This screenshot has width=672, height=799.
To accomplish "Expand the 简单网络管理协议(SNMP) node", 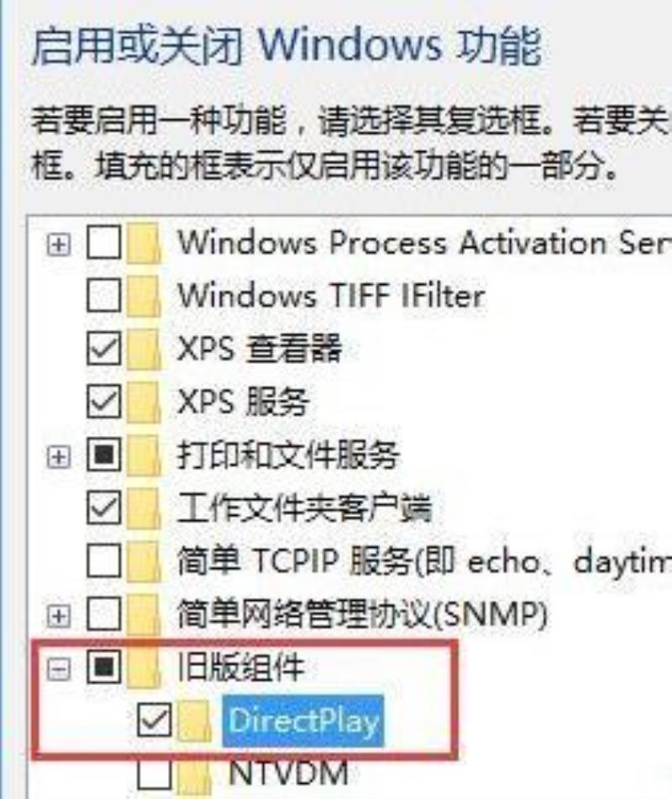I will tap(59, 617).
